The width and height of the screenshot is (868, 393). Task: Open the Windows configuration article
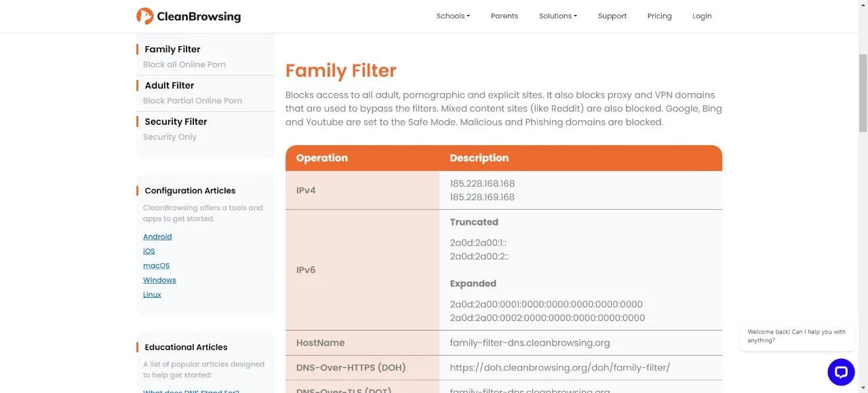point(159,280)
